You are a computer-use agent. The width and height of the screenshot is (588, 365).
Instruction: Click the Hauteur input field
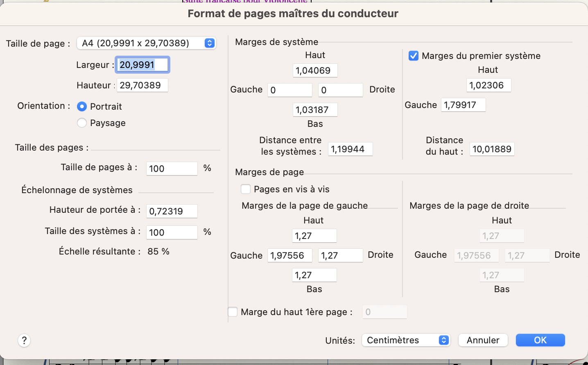tap(142, 85)
